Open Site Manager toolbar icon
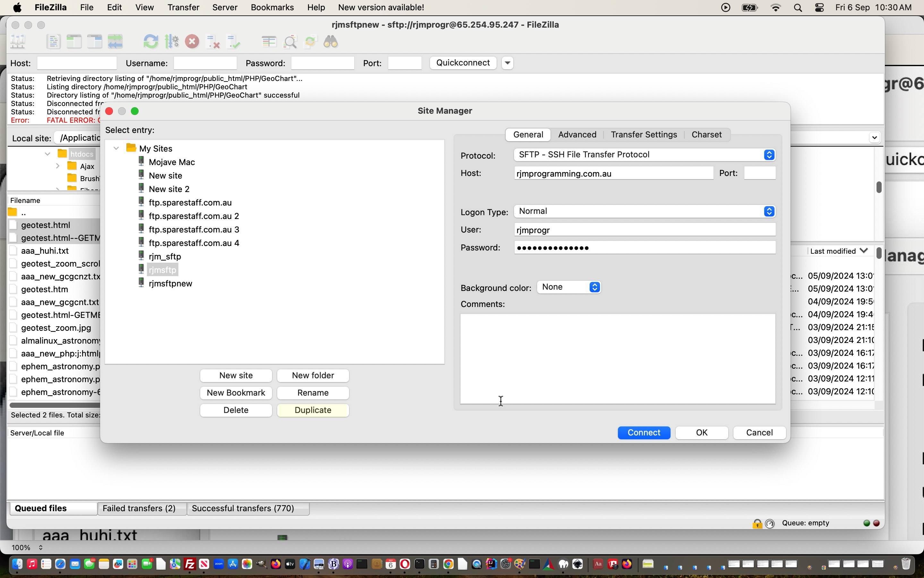 click(18, 42)
